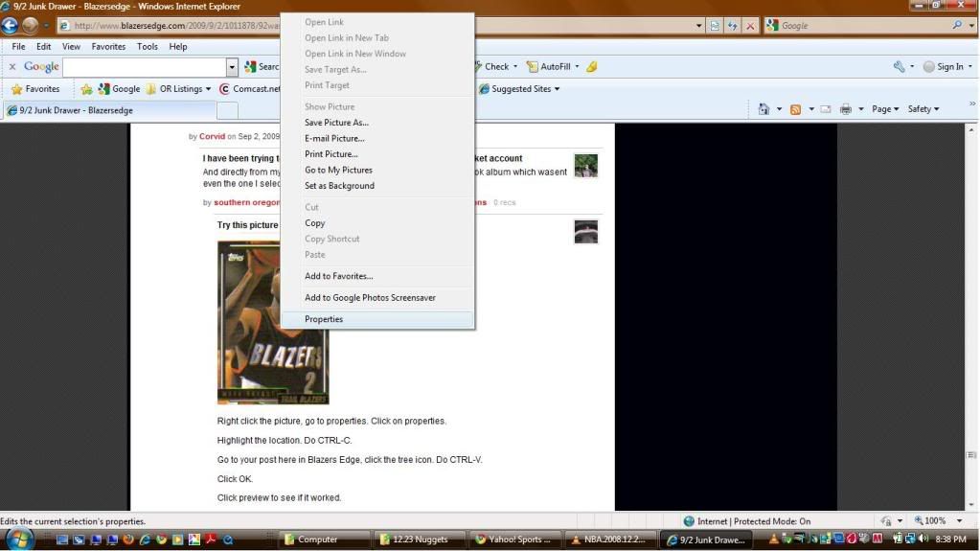The width and height of the screenshot is (980, 551).
Task: Click the browser Forward arrow button
Action: (30, 26)
